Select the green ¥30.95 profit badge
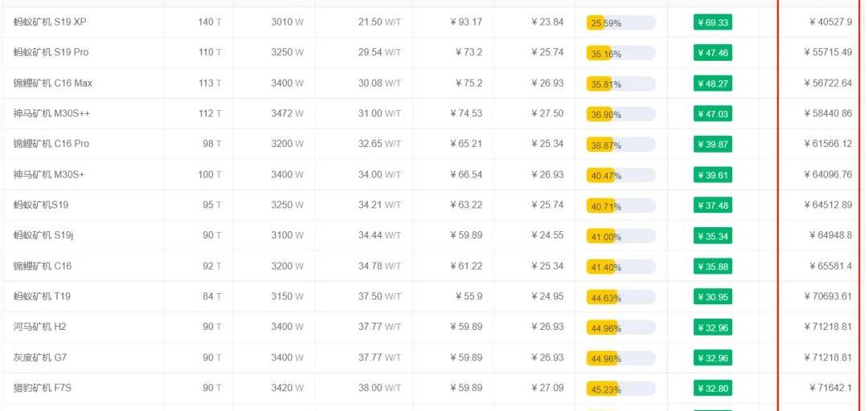 point(712,297)
